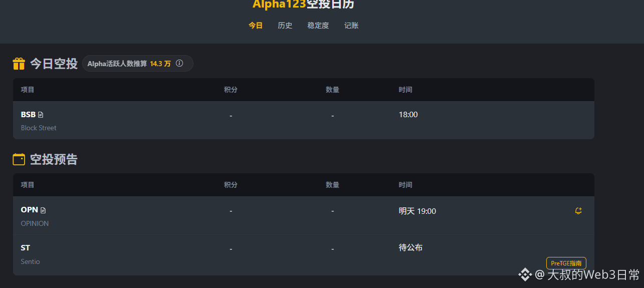Screen dimensions: 644x288
Task: Click the 积分 column header in 今日空投
Action: pos(231,90)
